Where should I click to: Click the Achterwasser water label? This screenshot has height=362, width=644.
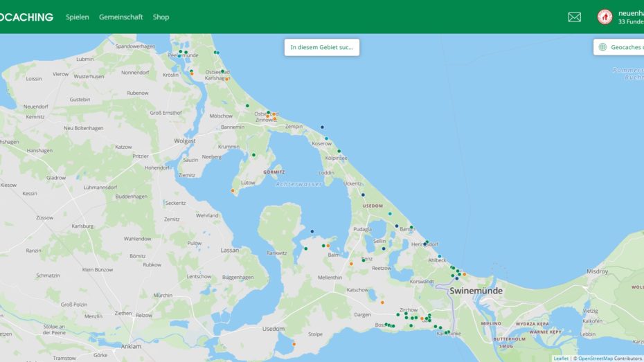click(298, 184)
